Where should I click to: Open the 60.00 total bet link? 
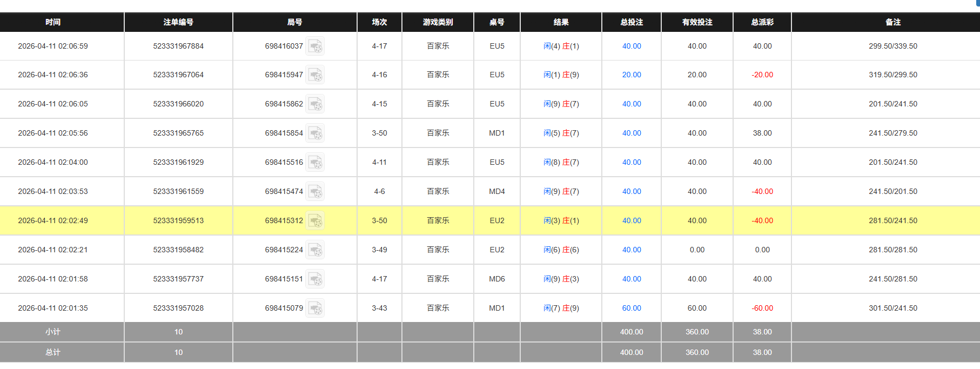pyautogui.click(x=632, y=308)
